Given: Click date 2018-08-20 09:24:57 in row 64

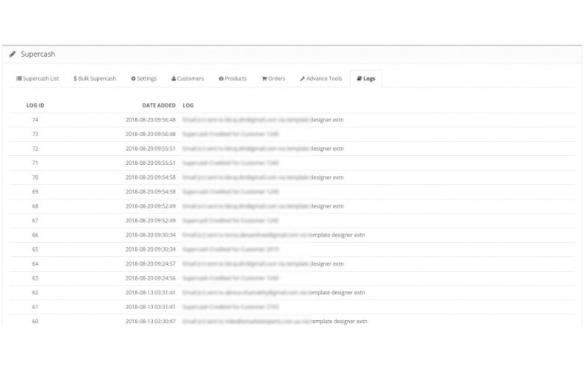Looking at the screenshot, I should (151, 263).
